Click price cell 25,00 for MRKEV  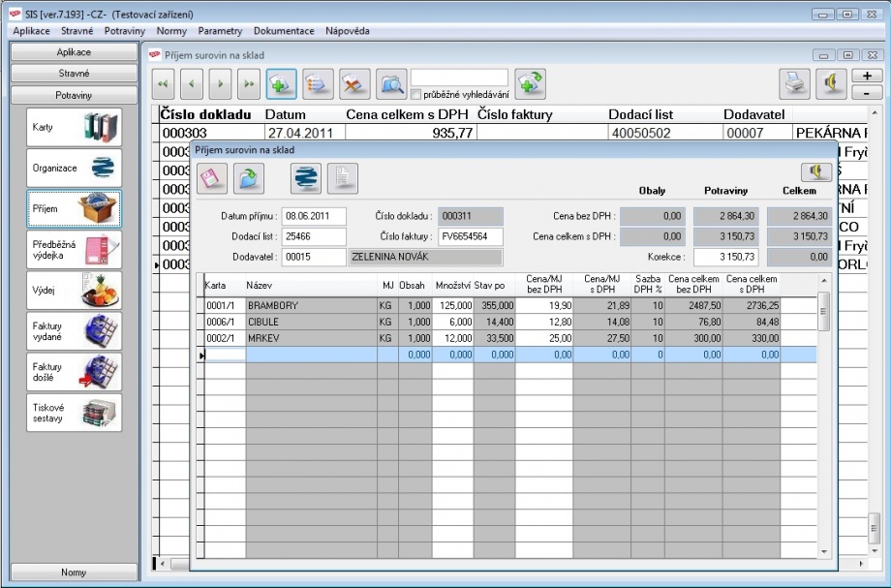point(544,339)
